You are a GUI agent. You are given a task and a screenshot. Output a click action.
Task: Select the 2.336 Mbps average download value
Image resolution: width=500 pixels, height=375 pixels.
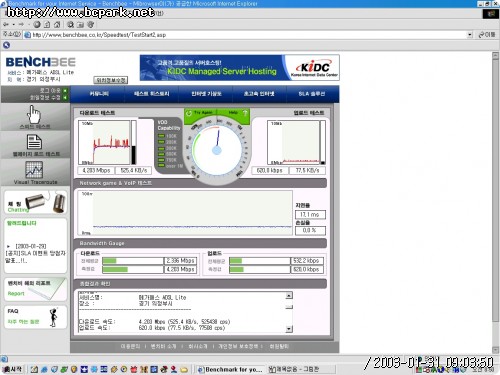click(x=180, y=261)
